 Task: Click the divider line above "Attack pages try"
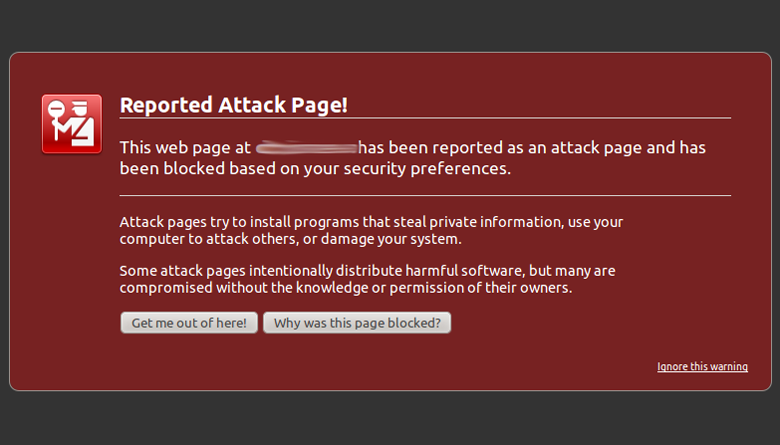[425, 195]
